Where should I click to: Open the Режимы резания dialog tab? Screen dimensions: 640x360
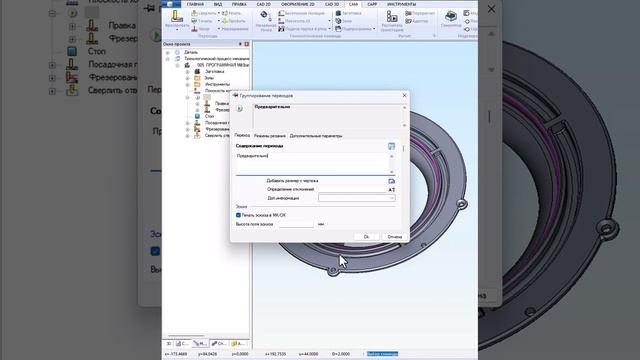point(270,136)
